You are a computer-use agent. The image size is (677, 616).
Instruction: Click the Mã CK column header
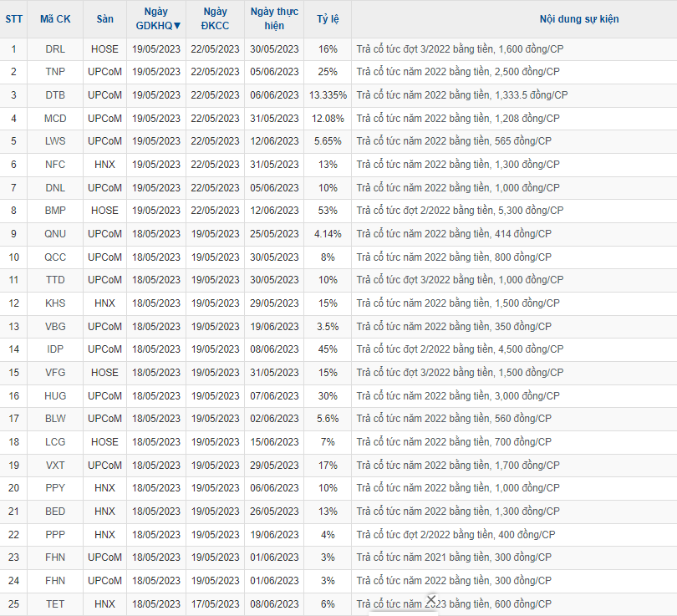click(55, 18)
